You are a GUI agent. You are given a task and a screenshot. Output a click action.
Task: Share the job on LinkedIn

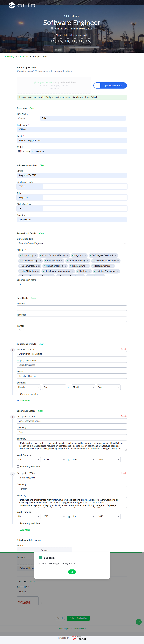[68, 41]
